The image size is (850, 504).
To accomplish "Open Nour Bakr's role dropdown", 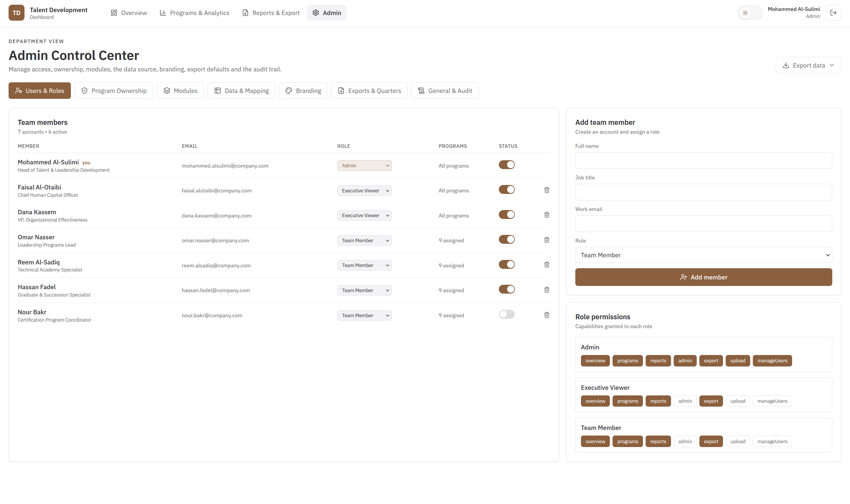I will (364, 315).
